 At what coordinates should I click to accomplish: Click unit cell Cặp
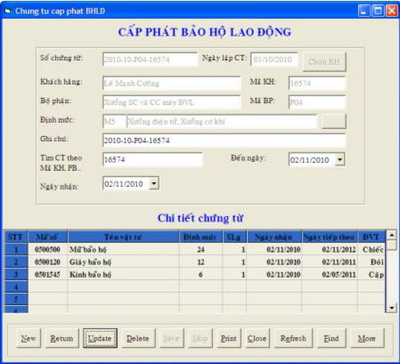371,274
